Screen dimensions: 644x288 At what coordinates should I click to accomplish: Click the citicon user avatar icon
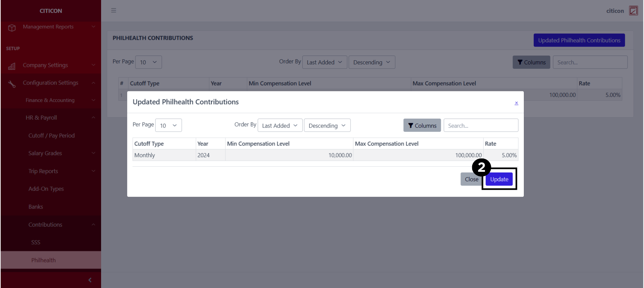[x=633, y=11]
